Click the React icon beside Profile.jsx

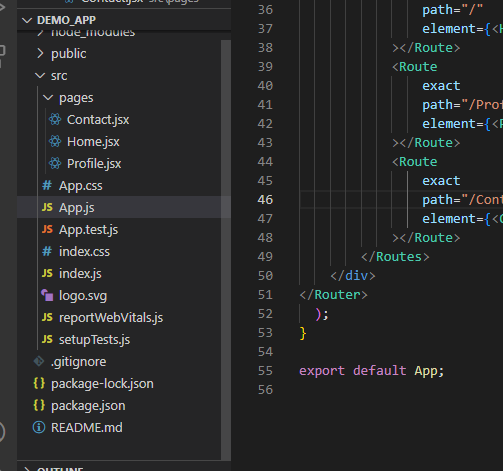pyautogui.click(x=55, y=163)
